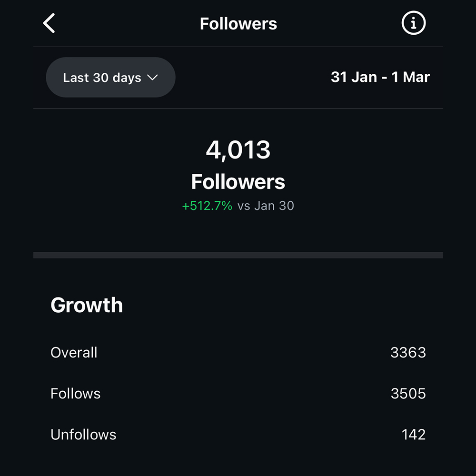Click the thin line below the header
Viewport: 476px width, 476px height.
click(238, 47)
